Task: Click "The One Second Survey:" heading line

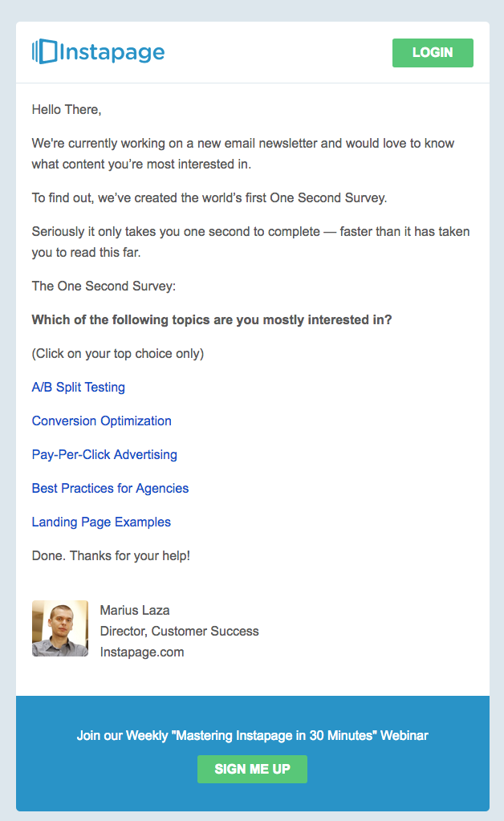Action: pos(104,286)
